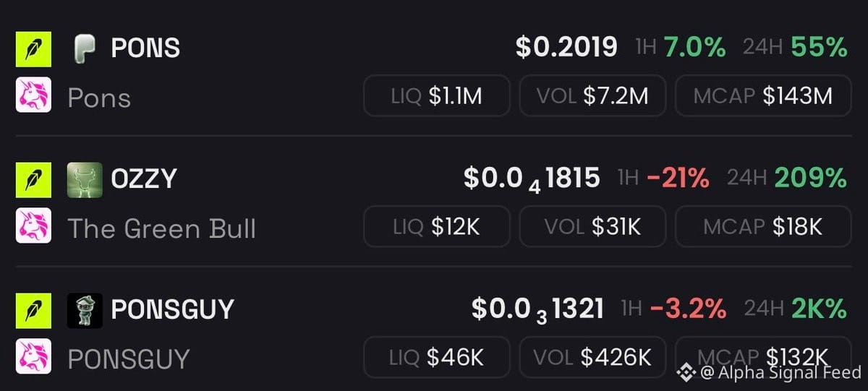Select the VOL $7.2M pill for PONS
The height and width of the screenshot is (391, 868).
(593, 95)
